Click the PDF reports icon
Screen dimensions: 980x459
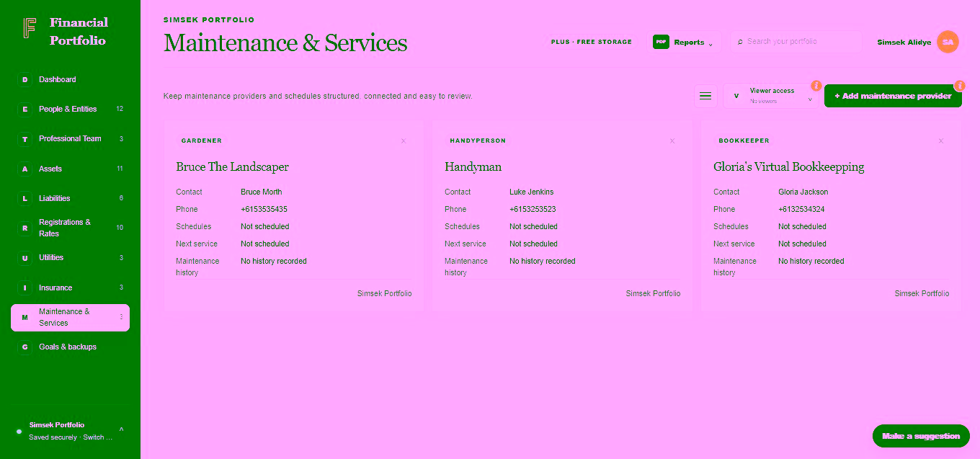[661, 42]
